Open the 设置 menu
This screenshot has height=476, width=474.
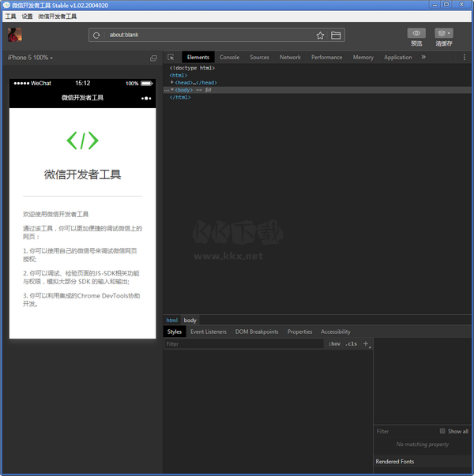(27, 16)
